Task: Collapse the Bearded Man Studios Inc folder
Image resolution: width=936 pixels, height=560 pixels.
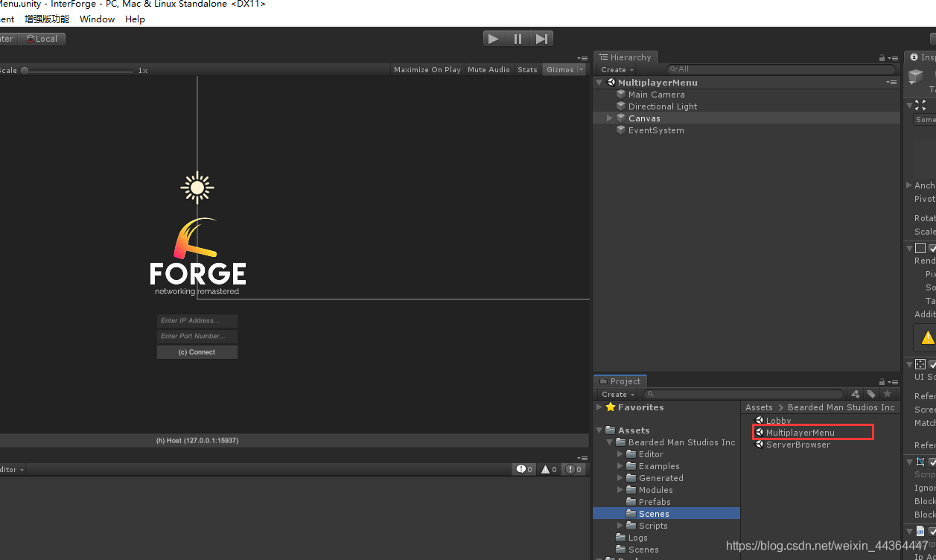Action: (x=610, y=442)
